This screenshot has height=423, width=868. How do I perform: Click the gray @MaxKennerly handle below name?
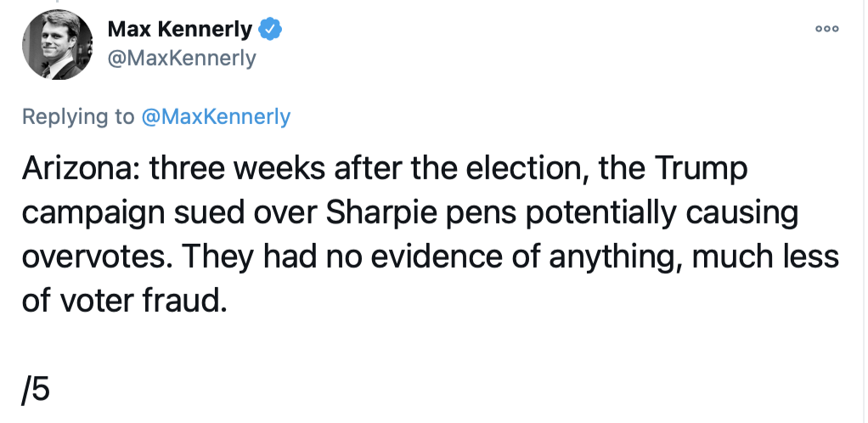point(182,58)
